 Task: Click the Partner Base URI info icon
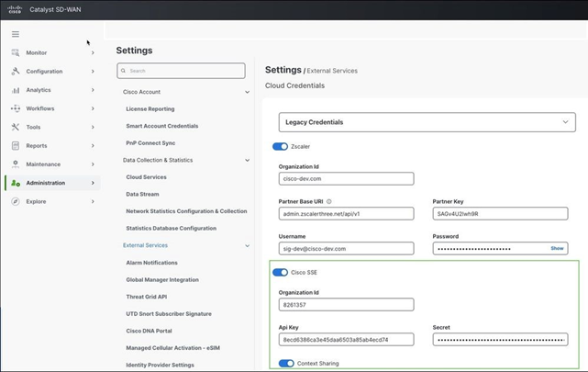(329, 201)
